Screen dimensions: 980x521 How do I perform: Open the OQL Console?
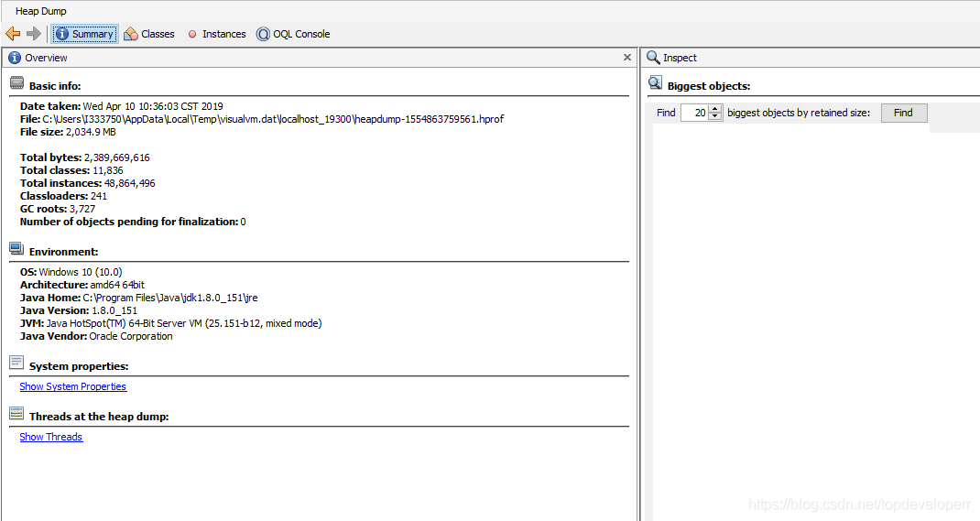tap(293, 34)
